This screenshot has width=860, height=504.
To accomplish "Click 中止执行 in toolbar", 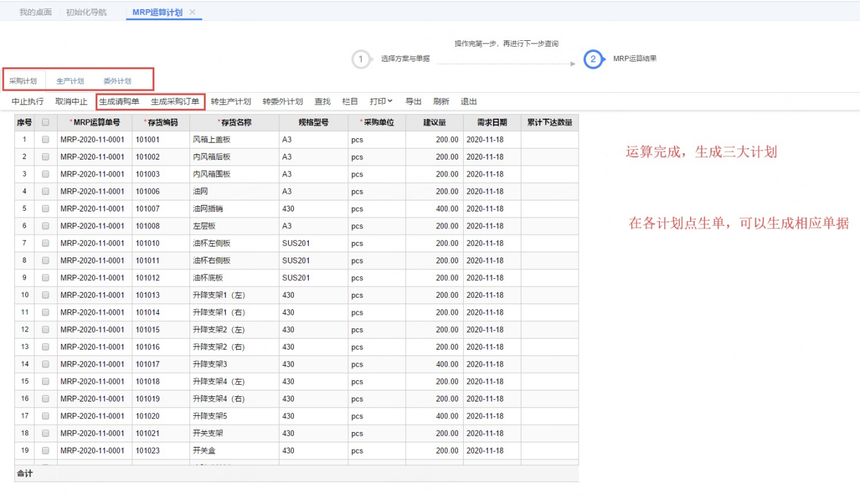I will tap(28, 102).
